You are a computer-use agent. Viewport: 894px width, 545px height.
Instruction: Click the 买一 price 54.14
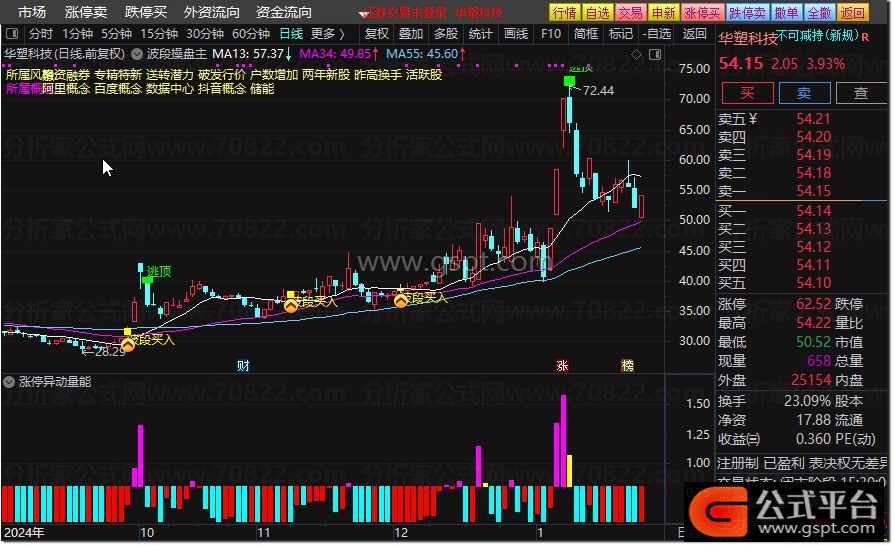tap(814, 211)
